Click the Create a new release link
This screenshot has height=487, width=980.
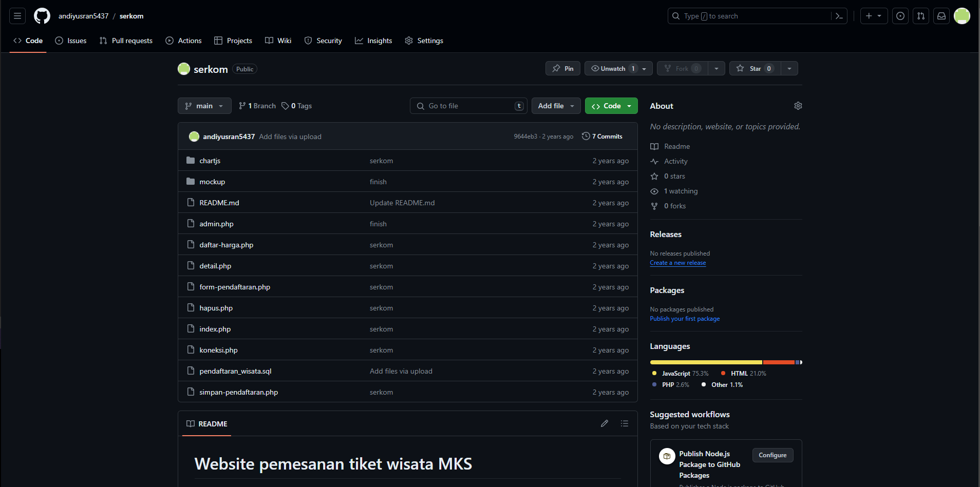(x=677, y=263)
